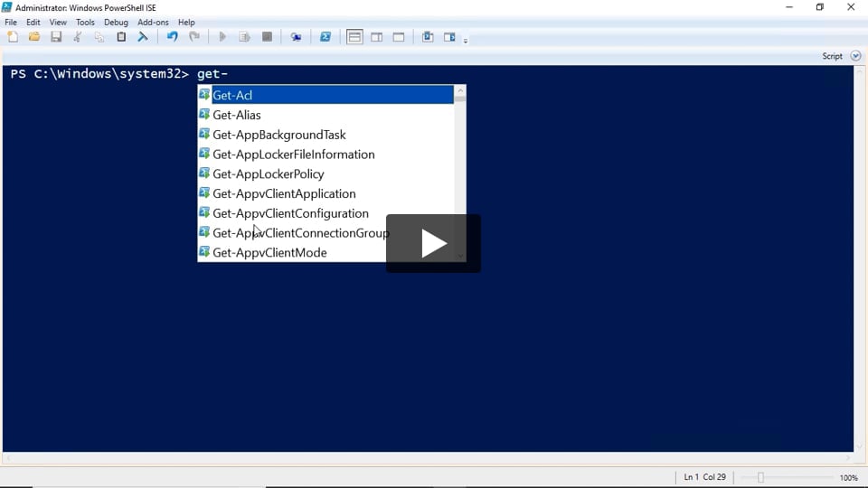
Task: Click the Paste clipboard icon
Action: pos(121,37)
